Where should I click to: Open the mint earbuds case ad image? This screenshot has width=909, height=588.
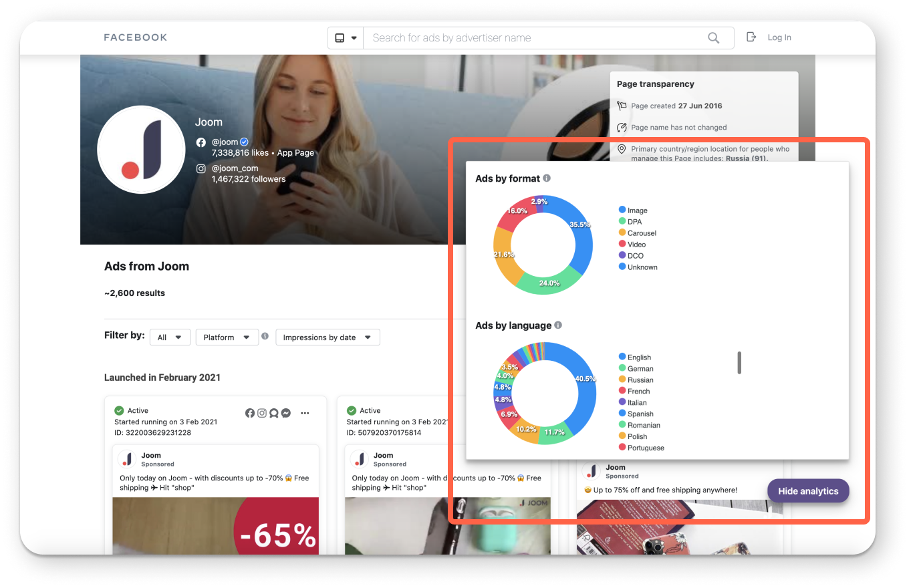coord(448,526)
